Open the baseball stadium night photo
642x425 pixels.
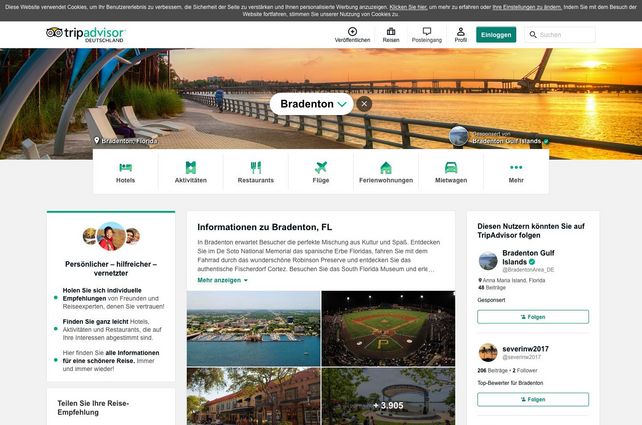[x=387, y=328]
